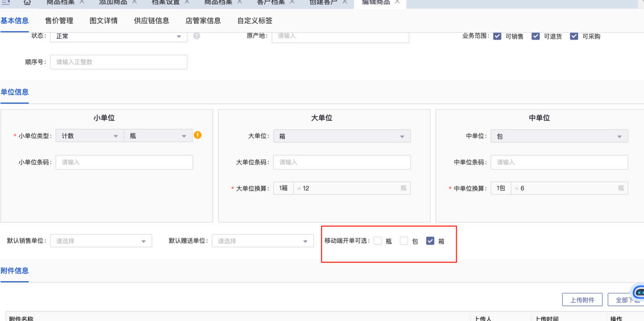Open the 默认销售单位 dropdown
This screenshot has width=644, height=321.
(101, 241)
